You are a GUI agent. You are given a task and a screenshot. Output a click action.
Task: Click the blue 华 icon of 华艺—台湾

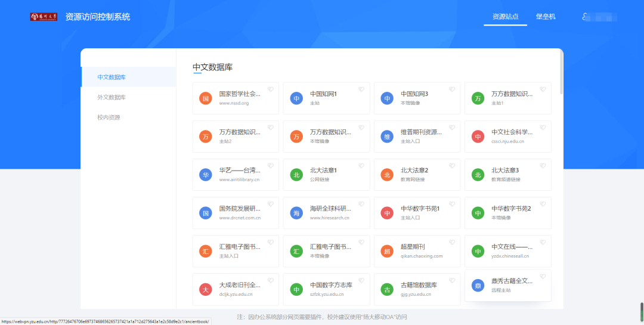[205, 175]
